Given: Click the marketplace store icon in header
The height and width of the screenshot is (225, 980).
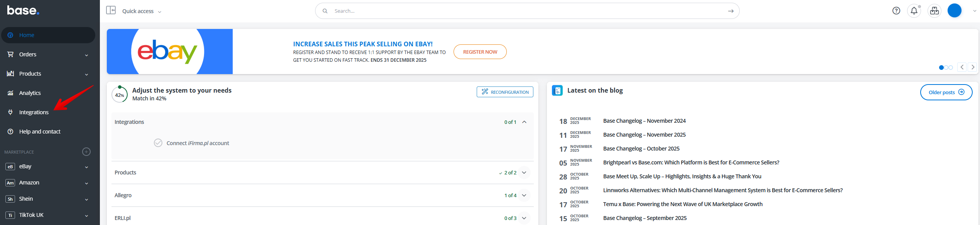Looking at the screenshot, I should [x=934, y=11].
